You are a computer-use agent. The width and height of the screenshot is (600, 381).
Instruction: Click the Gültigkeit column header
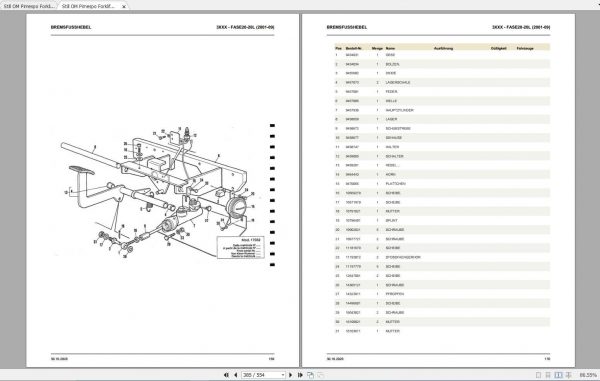(x=499, y=48)
